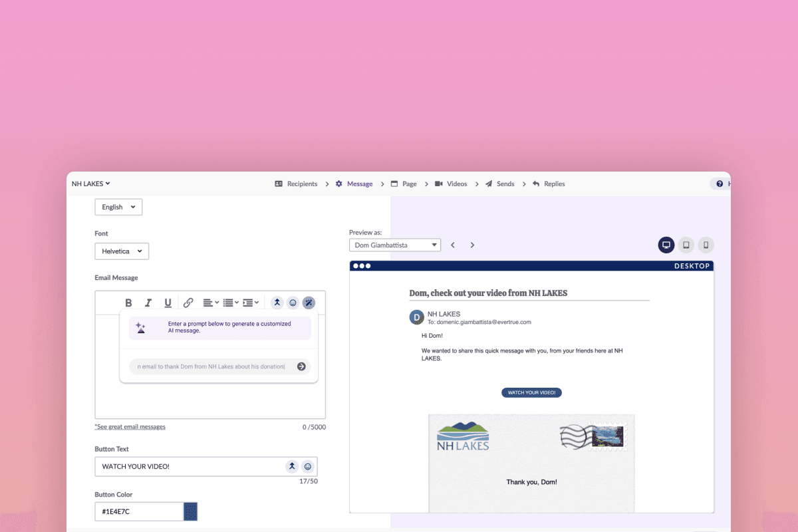
Task: Toggle underline formatting in email message
Action: pyautogui.click(x=168, y=303)
